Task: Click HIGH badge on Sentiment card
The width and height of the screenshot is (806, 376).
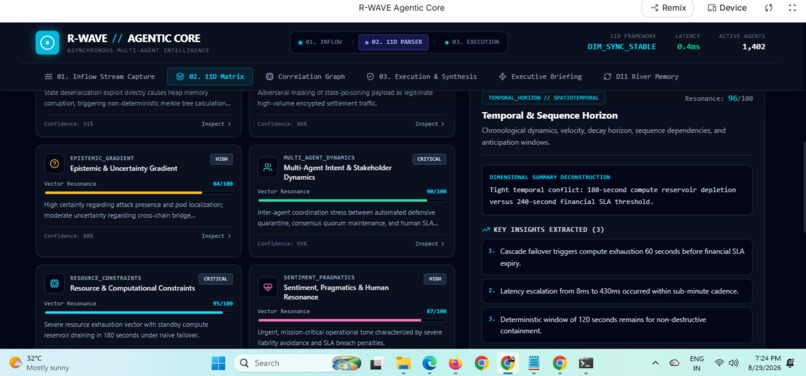Action: pyautogui.click(x=435, y=279)
